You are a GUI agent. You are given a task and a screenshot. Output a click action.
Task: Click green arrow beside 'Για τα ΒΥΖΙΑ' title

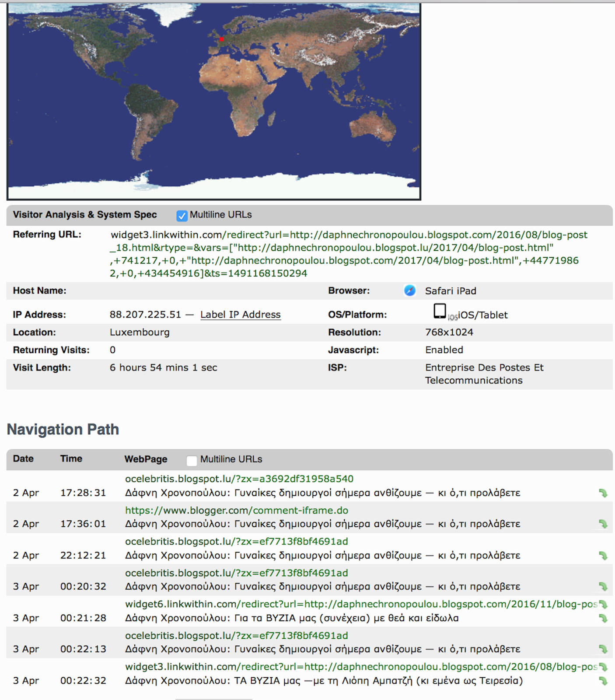pyautogui.click(x=603, y=618)
